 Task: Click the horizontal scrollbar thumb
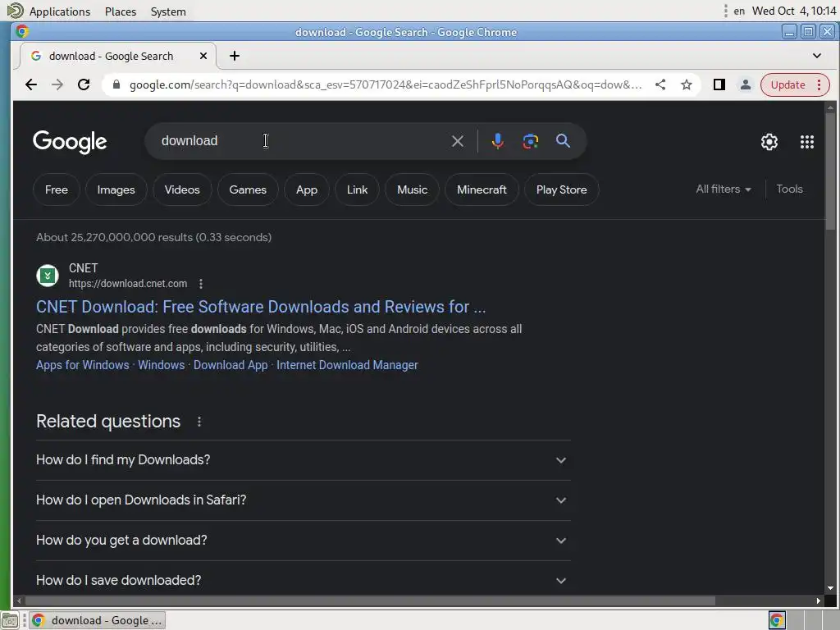(x=370, y=600)
